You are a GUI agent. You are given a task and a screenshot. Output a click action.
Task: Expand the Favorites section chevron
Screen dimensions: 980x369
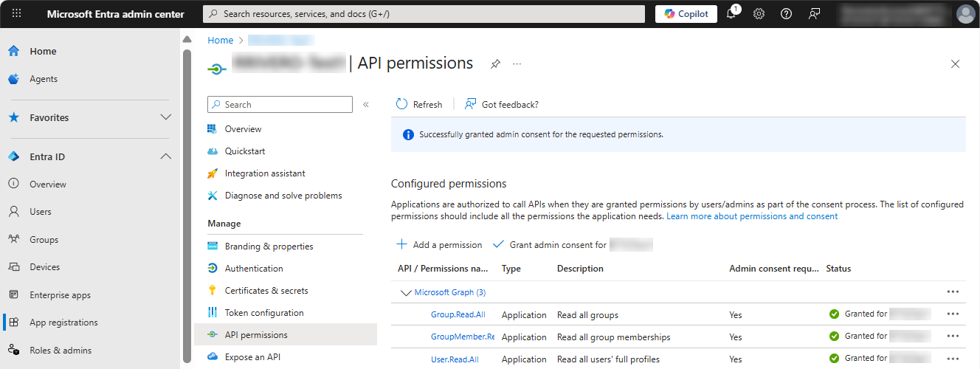click(165, 117)
